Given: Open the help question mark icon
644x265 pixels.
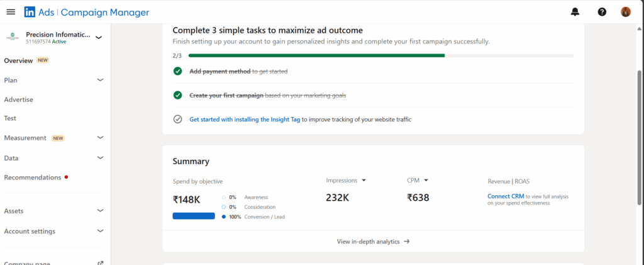Looking at the screenshot, I should click(602, 12).
